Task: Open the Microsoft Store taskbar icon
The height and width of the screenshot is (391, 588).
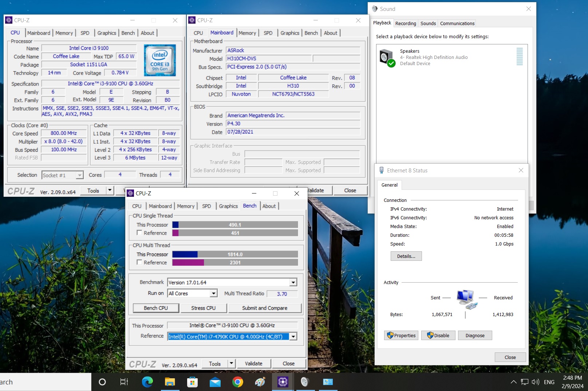Action: pos(192,382)
